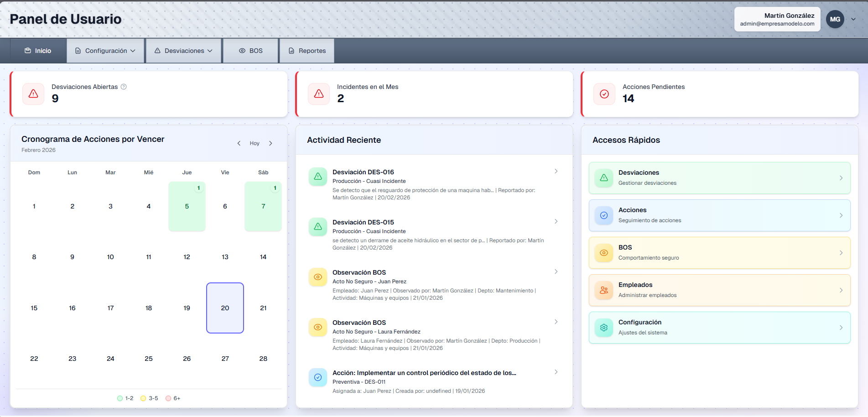868x417 pixels.
Task: Expand the user account menu chevron
Action: tap(853, 19)
